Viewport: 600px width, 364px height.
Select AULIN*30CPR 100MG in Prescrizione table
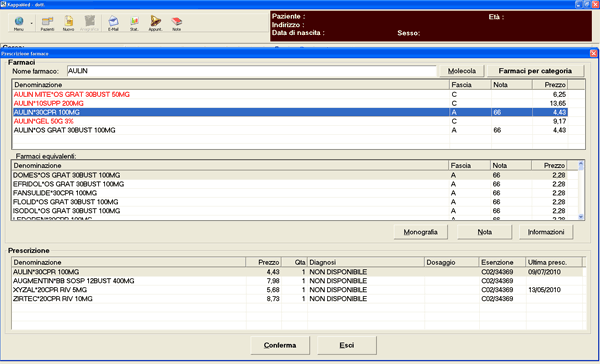coord(297,272)
